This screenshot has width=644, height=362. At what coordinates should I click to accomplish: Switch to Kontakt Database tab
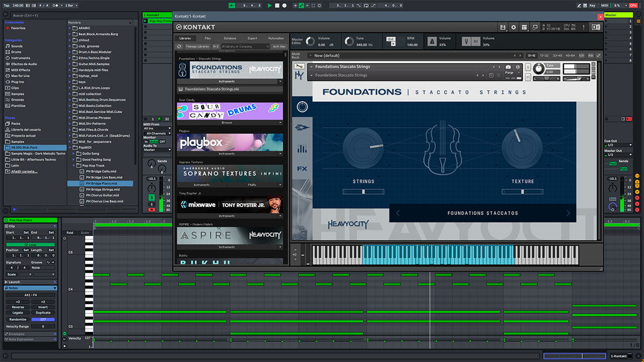230,38
